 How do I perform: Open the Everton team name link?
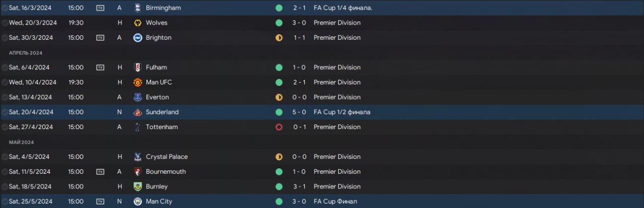pos(157,97)
